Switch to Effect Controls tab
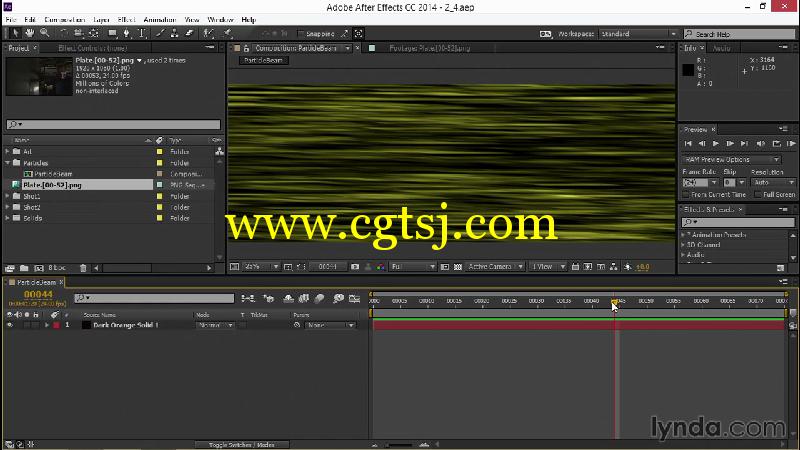Screen dimensions: 800x450 pos(92,48)
